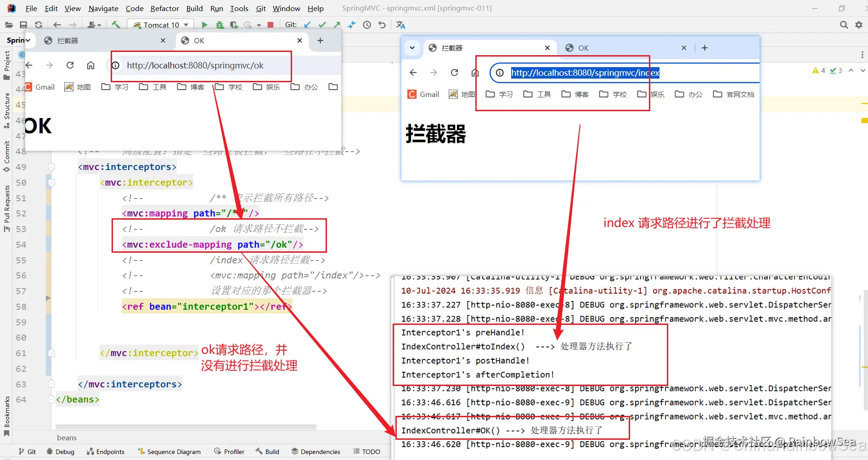Open the Endpoints tool window
868x460 pixels.
click(x=106, y=451)
